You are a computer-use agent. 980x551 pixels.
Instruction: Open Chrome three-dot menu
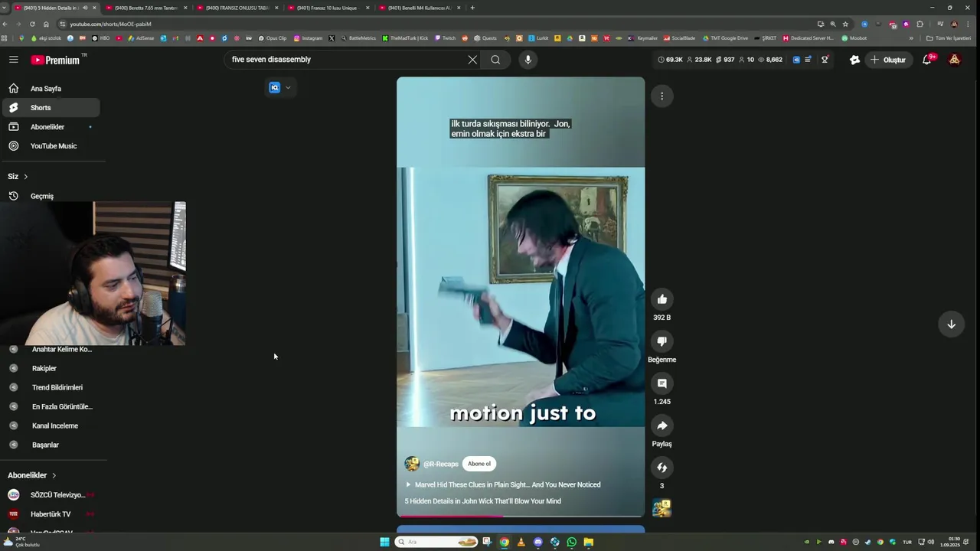[x=969, y=24]
